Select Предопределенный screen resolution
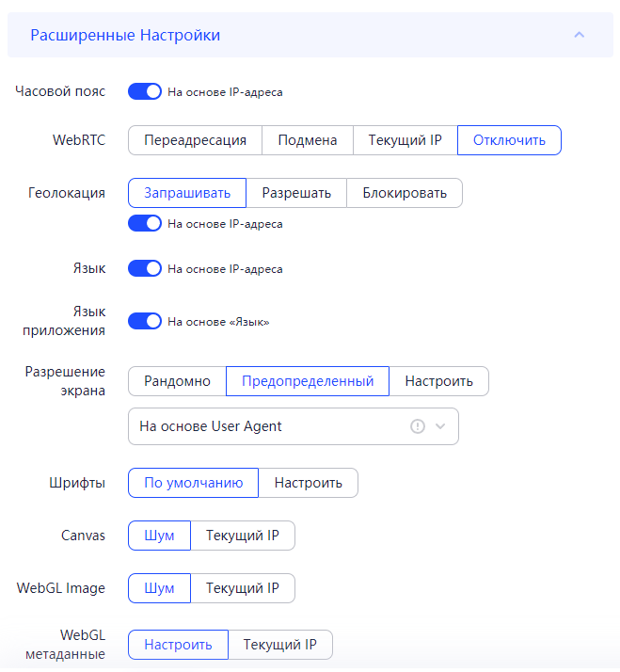The height and width of the screenshot is (672, 620). point(308,381)
